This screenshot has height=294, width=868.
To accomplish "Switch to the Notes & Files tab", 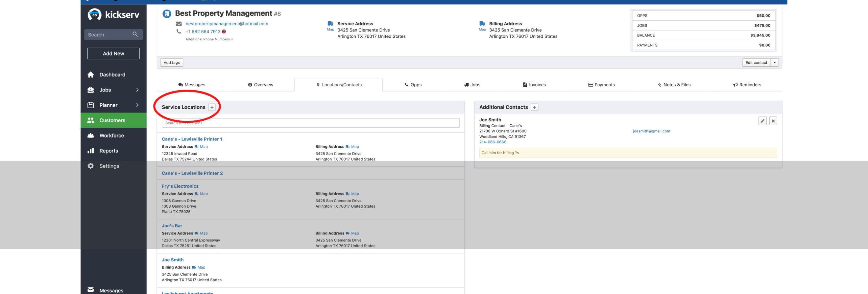I will coord(674,85).
